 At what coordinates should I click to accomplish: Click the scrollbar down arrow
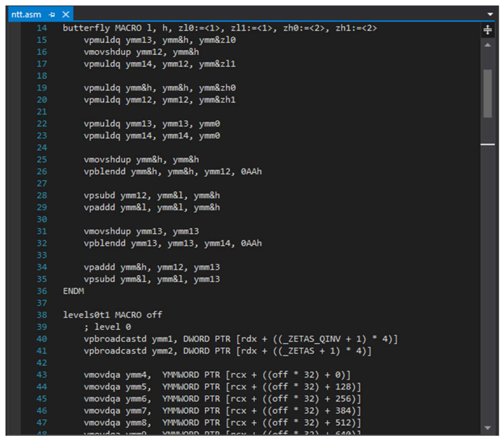[488, 427]
